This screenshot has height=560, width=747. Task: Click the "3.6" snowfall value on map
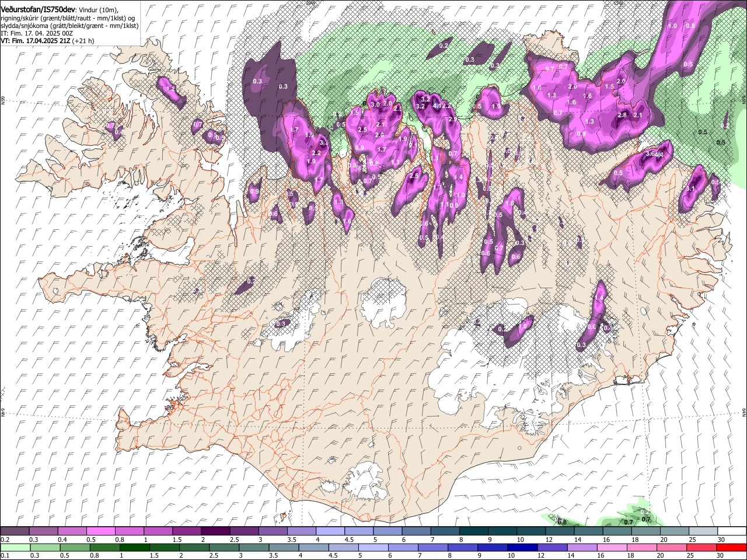[x=651, y=154]
